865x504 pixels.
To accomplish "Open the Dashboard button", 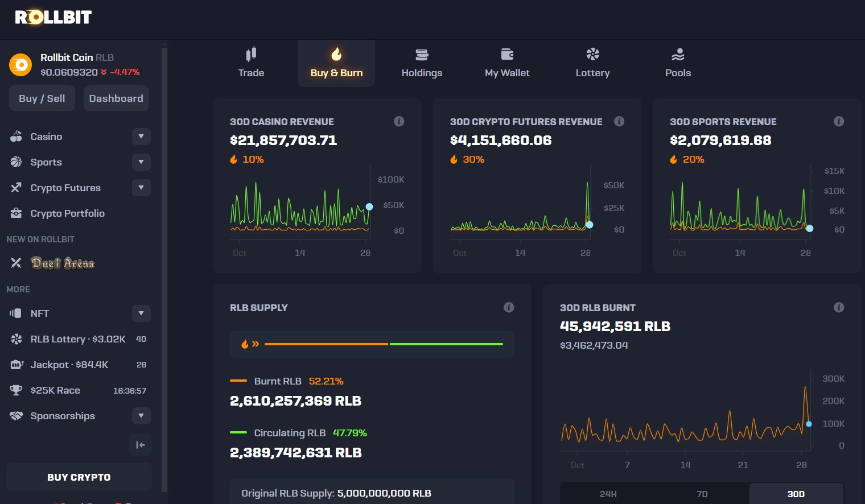I will (116, 98).
